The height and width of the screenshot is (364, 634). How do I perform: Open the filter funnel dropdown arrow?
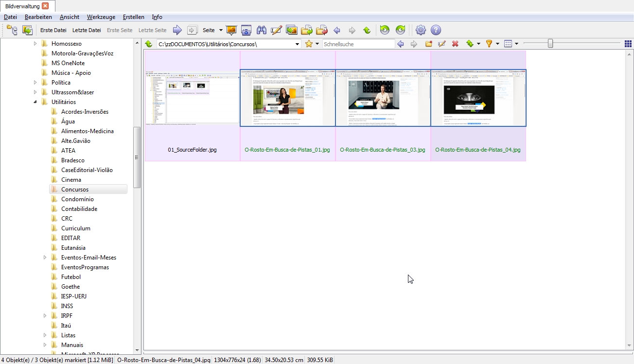coord(497,44)
